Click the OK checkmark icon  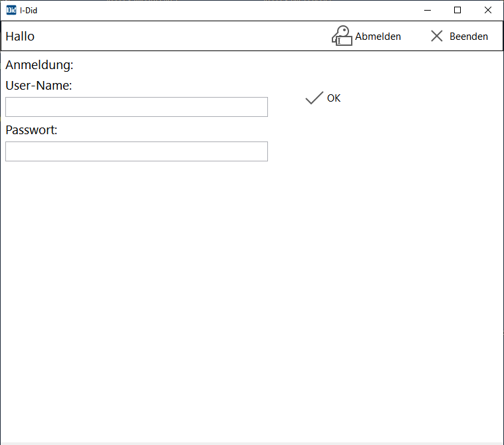[314, 98]
